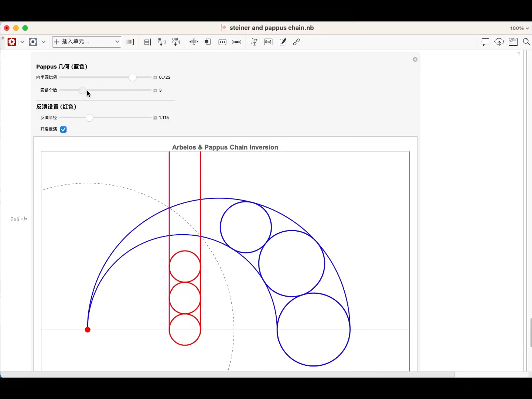Click the notebook document icon in the title bar
This screenshot has height=399, width=532.
[224, 28]
